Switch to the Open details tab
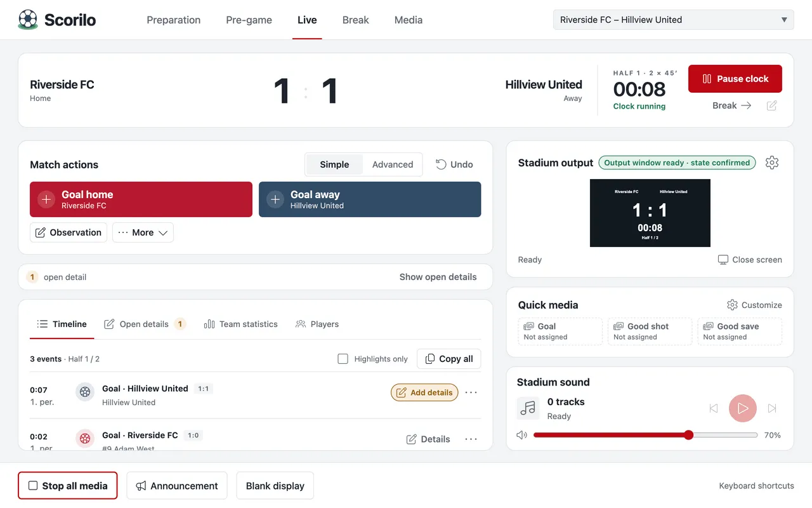The width and height of the screenshot is (812, 508). point(145,324)
